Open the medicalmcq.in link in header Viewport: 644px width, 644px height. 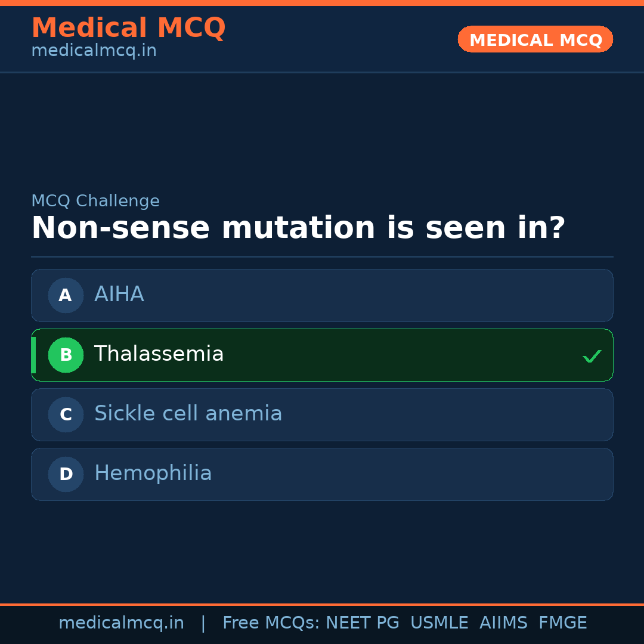[x=94, y=51]
